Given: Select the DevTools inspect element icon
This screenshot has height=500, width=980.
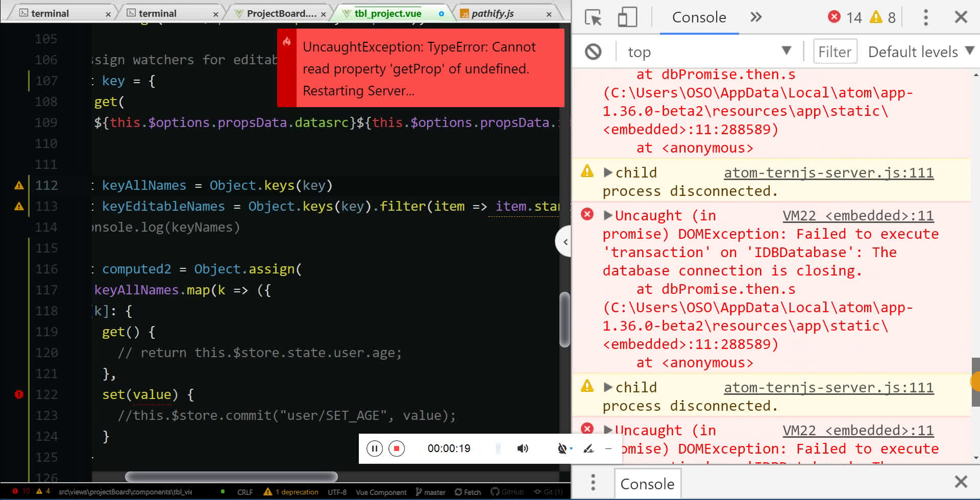Looking at the screenshot, I should 593,17.
